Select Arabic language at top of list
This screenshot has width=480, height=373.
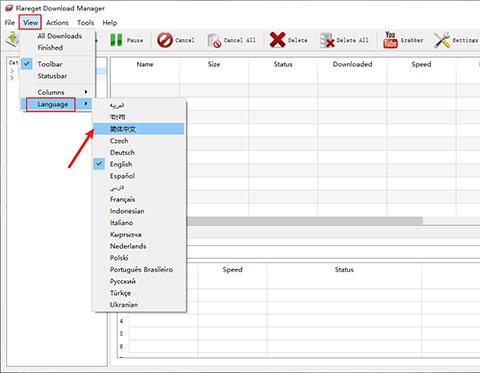[x=139, y=105]
